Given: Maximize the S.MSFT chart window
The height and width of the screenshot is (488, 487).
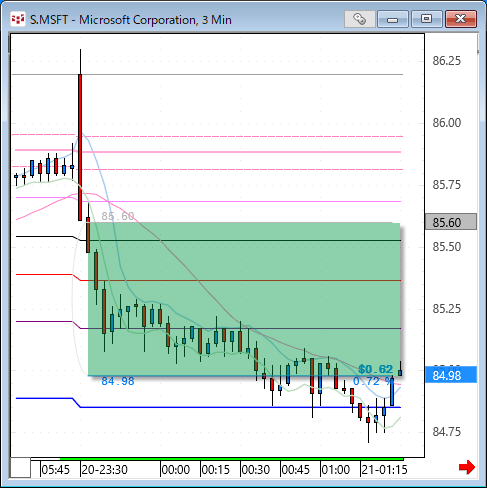Looking at the screenshot, I should pyautogui.click(x=426, y=19).
